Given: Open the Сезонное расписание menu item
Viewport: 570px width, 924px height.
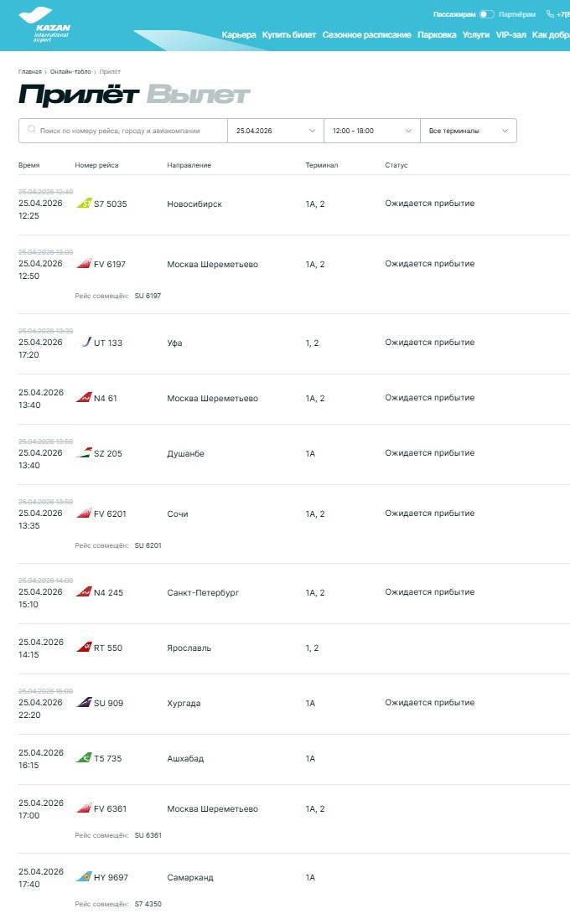Looking at the screenshot, I should [x=366, y=35].
